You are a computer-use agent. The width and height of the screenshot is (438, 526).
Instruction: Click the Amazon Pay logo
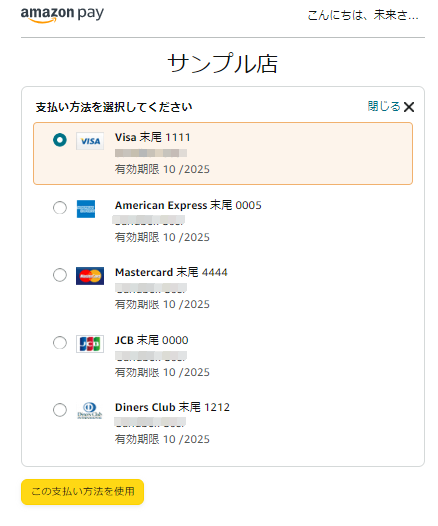click(x=62, y=14)
